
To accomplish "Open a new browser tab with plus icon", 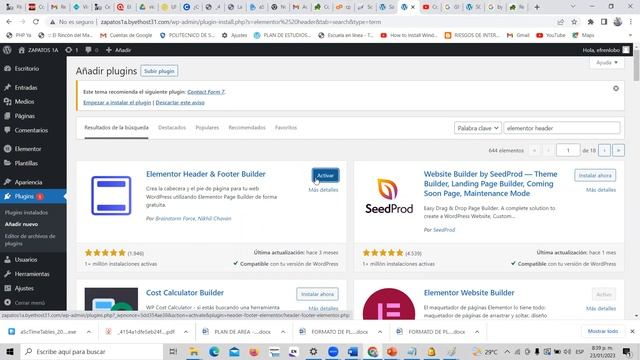I will pyautogui.click(x=537, y=7).
